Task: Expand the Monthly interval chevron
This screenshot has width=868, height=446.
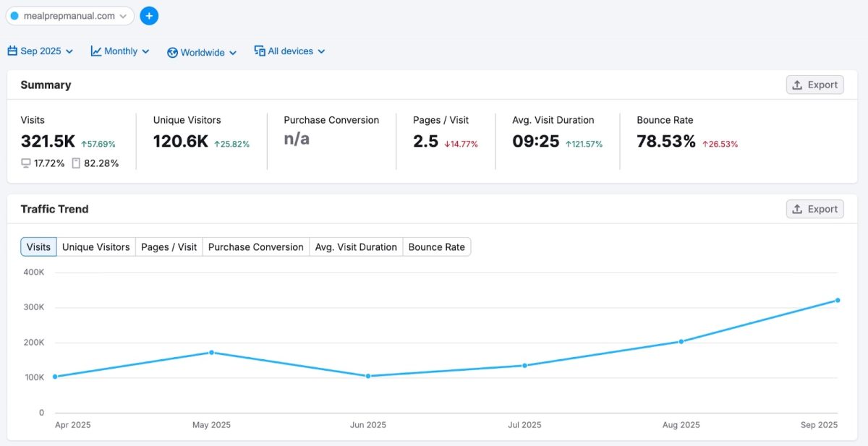Action: click(x=145, y=51)
